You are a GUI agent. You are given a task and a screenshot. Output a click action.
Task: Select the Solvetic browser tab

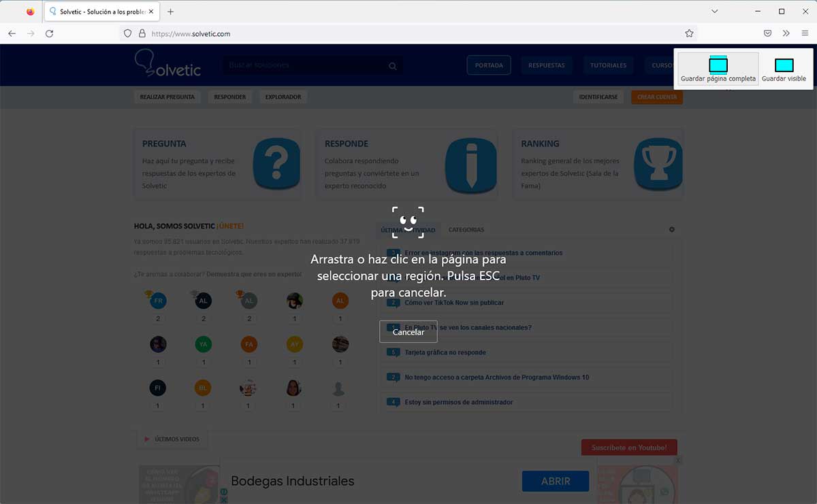point(102,12)
